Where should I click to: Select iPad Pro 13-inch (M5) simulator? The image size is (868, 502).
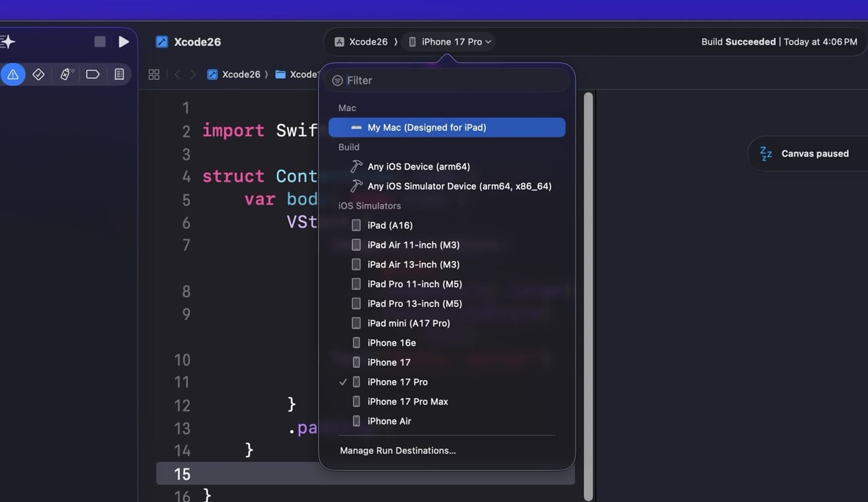pyautogui.click(x=447, y=304)
